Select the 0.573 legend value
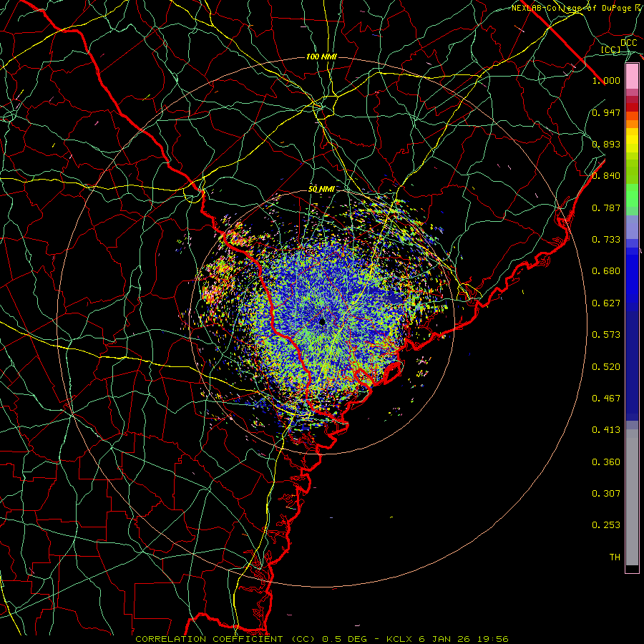644x644 pixels. (x=606, y=335)
